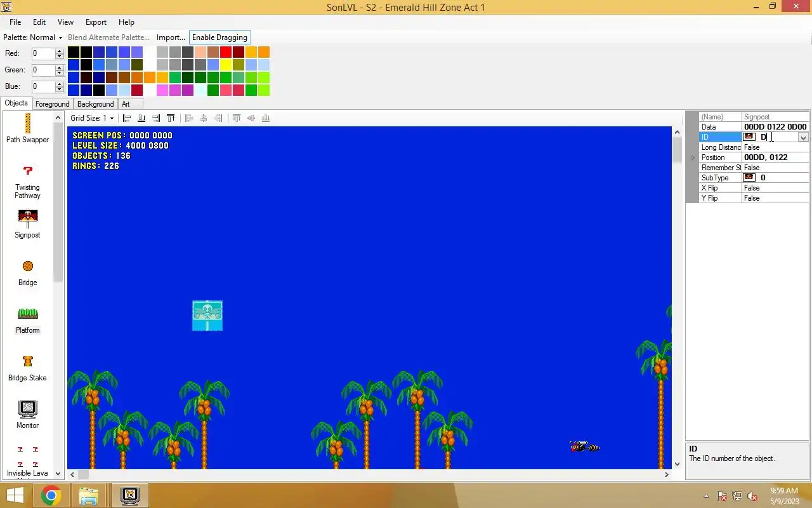Open the File menu
The image size is (812, 508).
[15, 22]
